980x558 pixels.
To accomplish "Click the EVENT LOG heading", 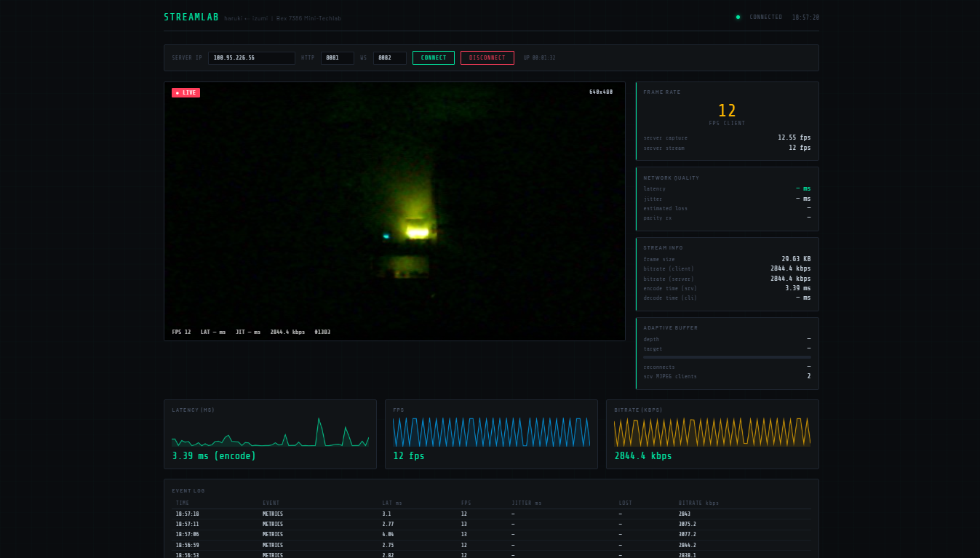I will pos(188,490).
